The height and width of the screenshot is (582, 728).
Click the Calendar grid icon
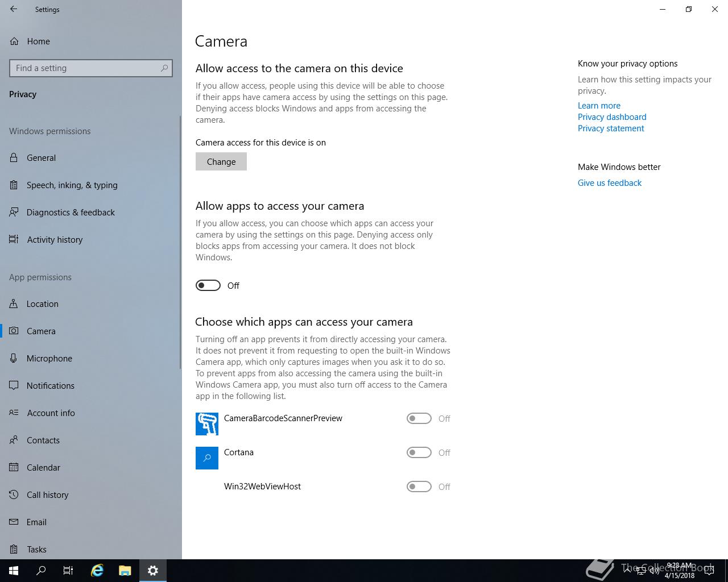[x=14, y=467]
